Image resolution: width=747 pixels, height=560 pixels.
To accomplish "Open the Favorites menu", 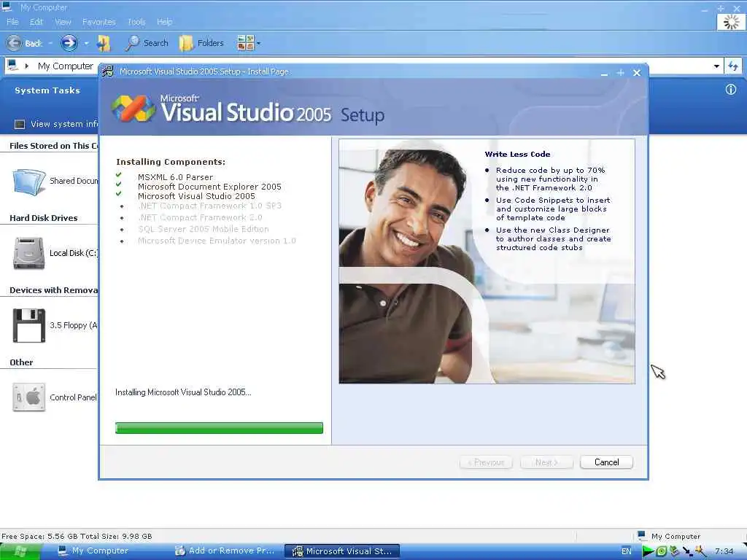I will 98,22.
